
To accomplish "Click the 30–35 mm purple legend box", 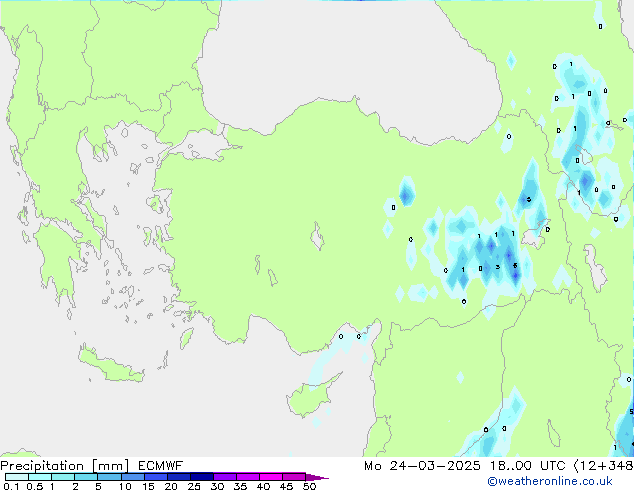I will coord(224,477).
